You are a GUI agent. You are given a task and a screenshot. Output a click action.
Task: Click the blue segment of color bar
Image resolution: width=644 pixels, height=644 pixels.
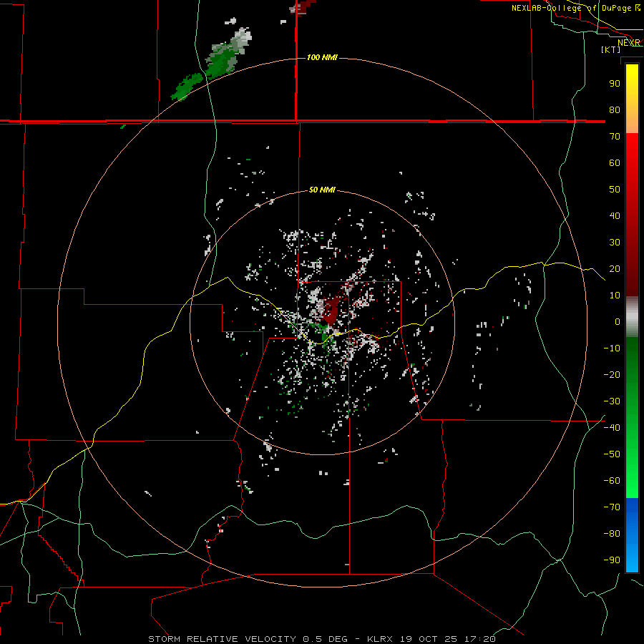coord(632,535)
